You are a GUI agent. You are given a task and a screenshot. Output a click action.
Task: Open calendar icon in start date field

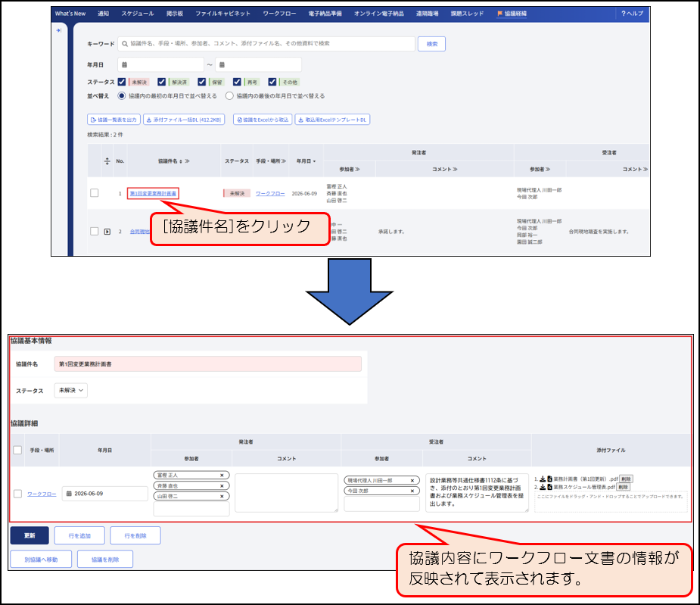125,65
